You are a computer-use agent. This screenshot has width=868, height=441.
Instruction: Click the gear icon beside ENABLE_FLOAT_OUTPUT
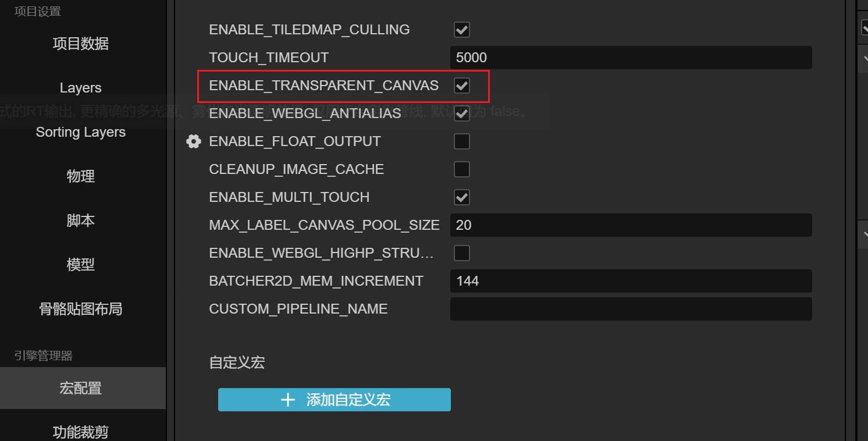194,141
